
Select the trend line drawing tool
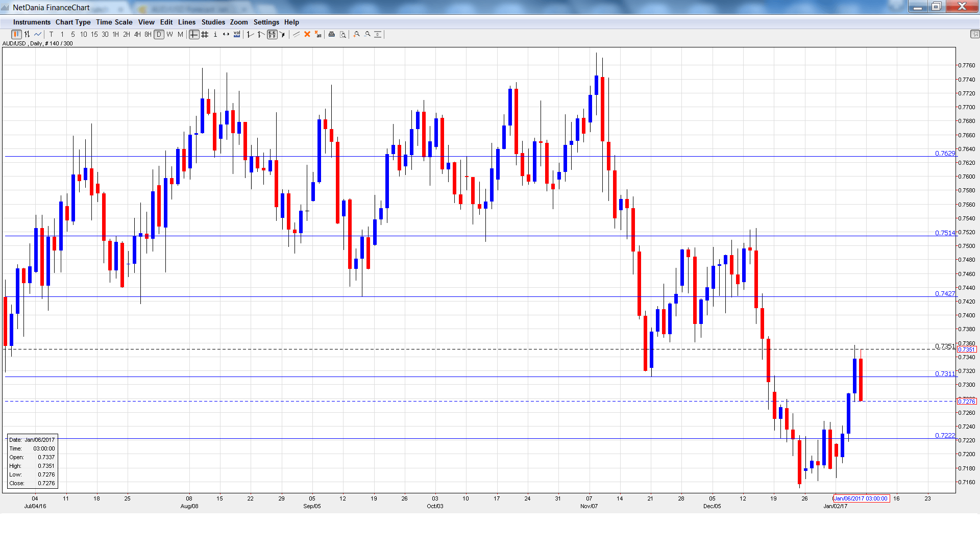(296, 34)
